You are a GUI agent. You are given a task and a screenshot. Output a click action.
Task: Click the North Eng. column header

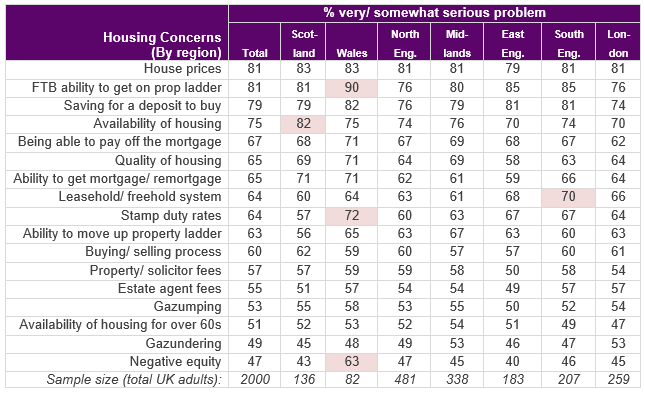405,43
